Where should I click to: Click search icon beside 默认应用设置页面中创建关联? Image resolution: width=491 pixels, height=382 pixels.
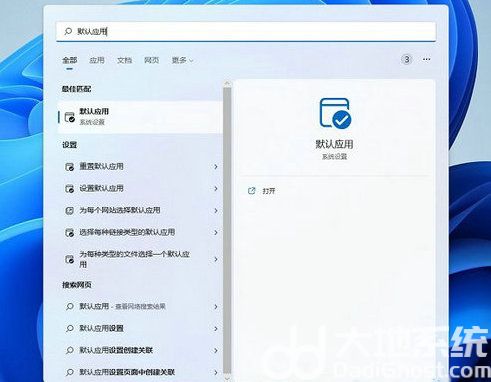coord(70,372)
